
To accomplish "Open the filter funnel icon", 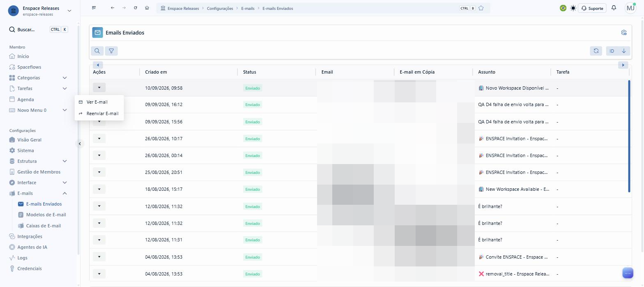I will (111, 51).
